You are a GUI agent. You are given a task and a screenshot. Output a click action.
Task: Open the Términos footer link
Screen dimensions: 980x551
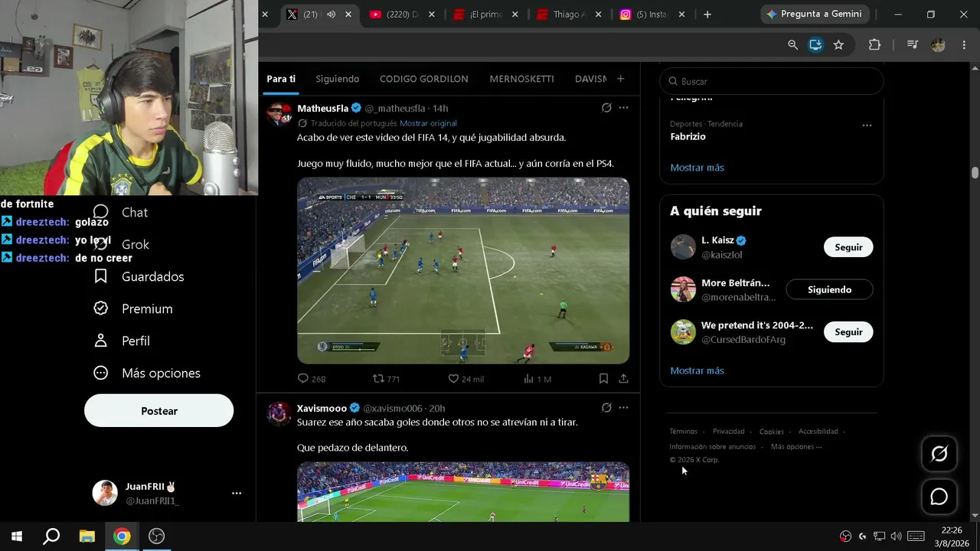(x=684, y=432)
